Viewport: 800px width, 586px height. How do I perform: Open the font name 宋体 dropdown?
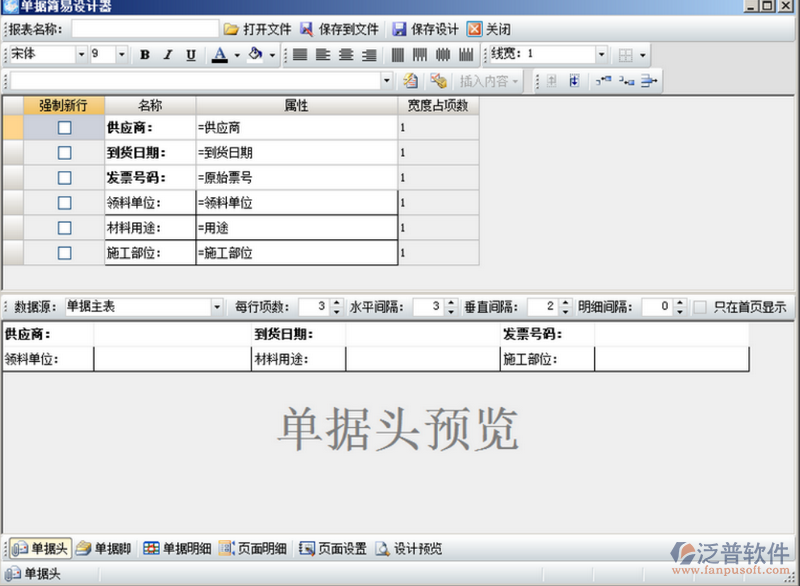click(x=81, y=55)
